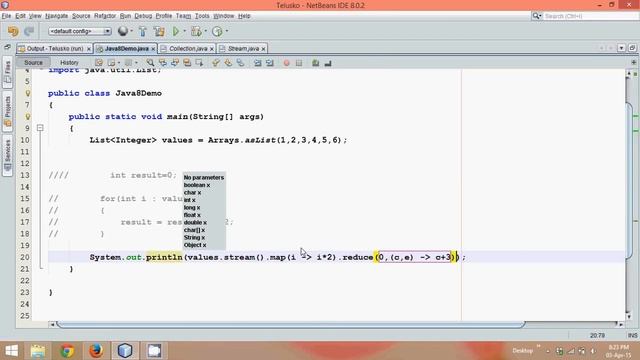Image resolution: width=640 pixels, height=360 pixels.
Task: Close the Collection.java tab
Action: pyautogui.click(x=211, y=49)
